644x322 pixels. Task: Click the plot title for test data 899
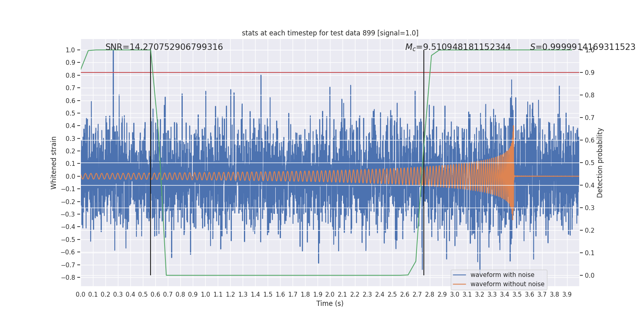(330, 33)
